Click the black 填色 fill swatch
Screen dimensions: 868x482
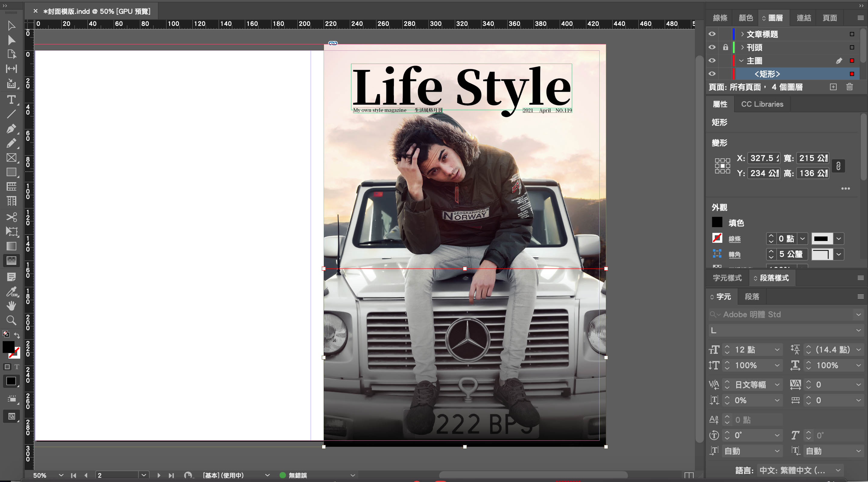717,223
